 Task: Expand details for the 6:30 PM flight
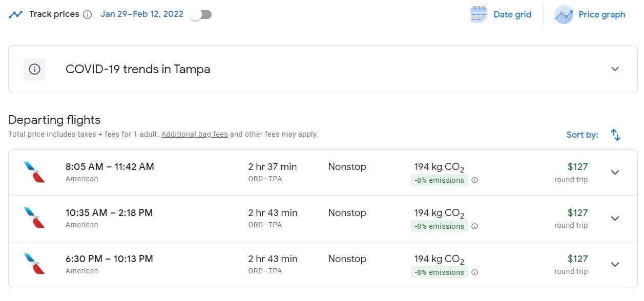point(615,265)
